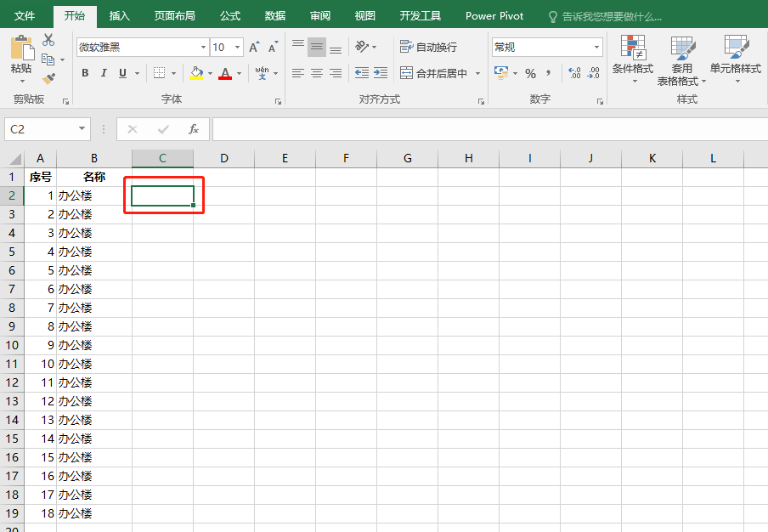The width and height of the screenshot is (768, 532).
Task: Click the Cut scissors icon
Action: point(48,40)
